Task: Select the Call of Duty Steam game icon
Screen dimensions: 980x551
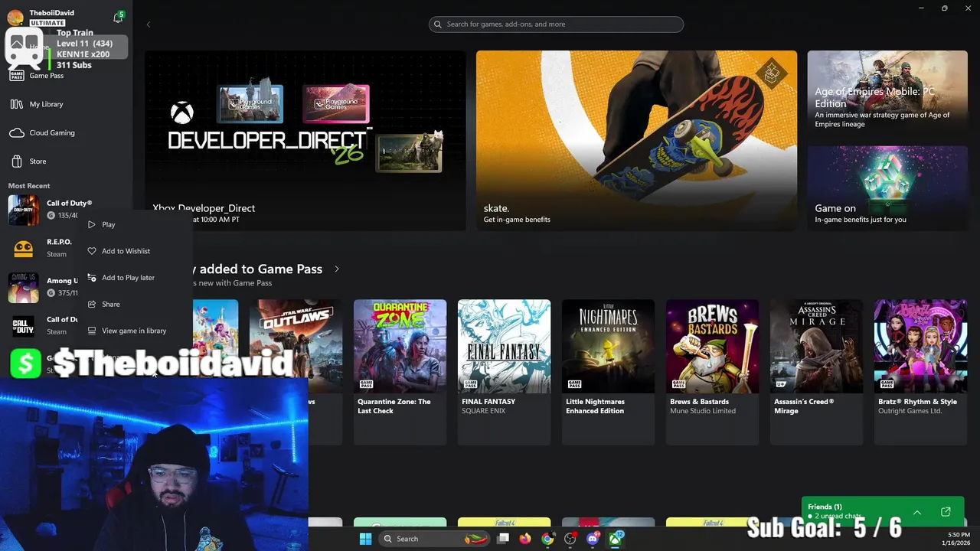Action: pos(24,326)
